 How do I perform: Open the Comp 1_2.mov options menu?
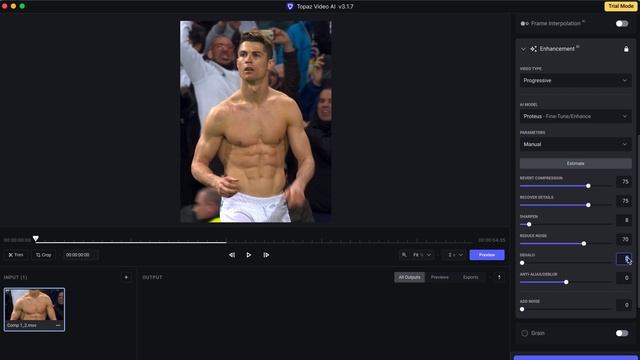tap(58, 325)
